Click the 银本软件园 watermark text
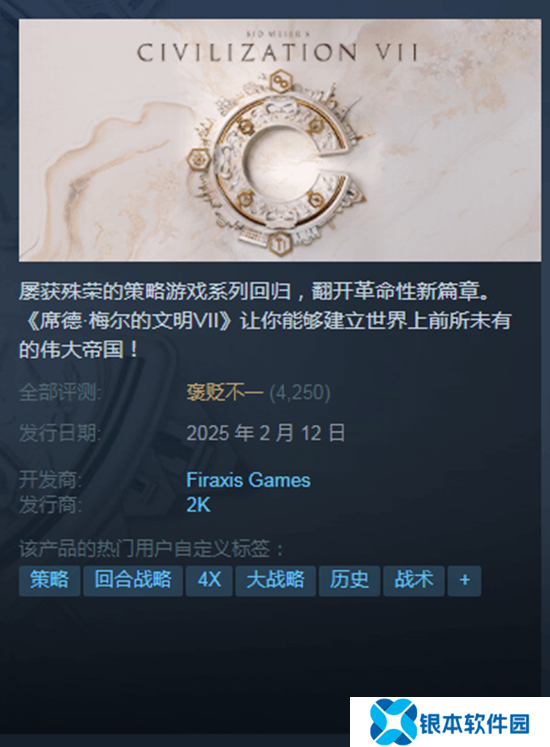 (474, 724)
